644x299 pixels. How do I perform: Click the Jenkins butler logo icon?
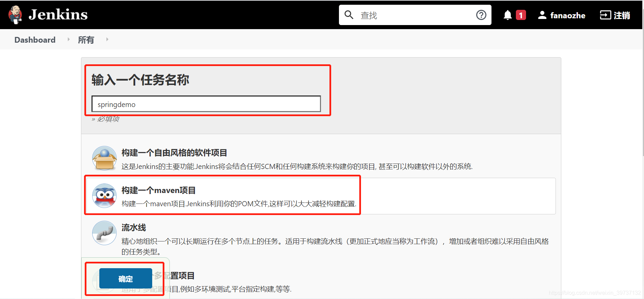click(x=15, y=15)
